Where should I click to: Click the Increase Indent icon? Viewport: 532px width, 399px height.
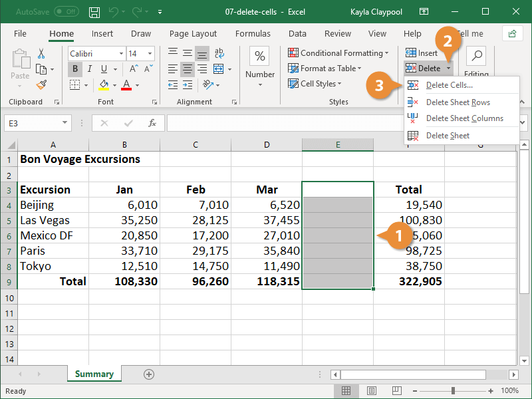(188, 84)
